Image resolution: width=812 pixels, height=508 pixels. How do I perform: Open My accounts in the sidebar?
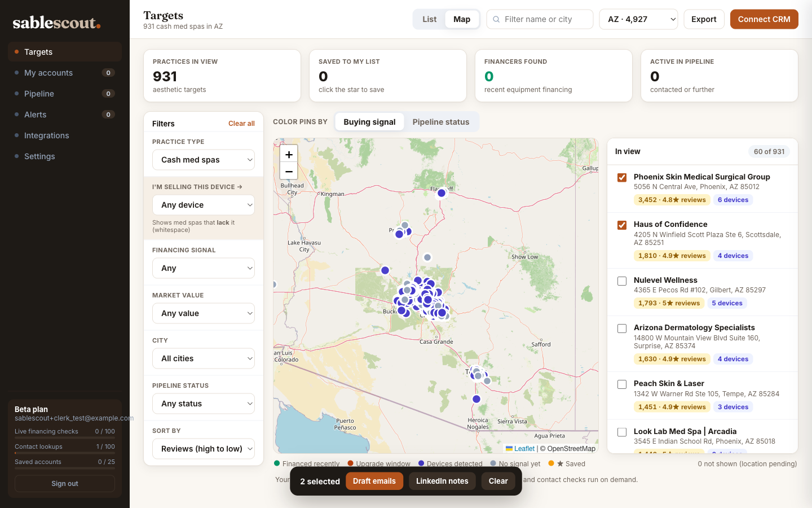[65, 73]
